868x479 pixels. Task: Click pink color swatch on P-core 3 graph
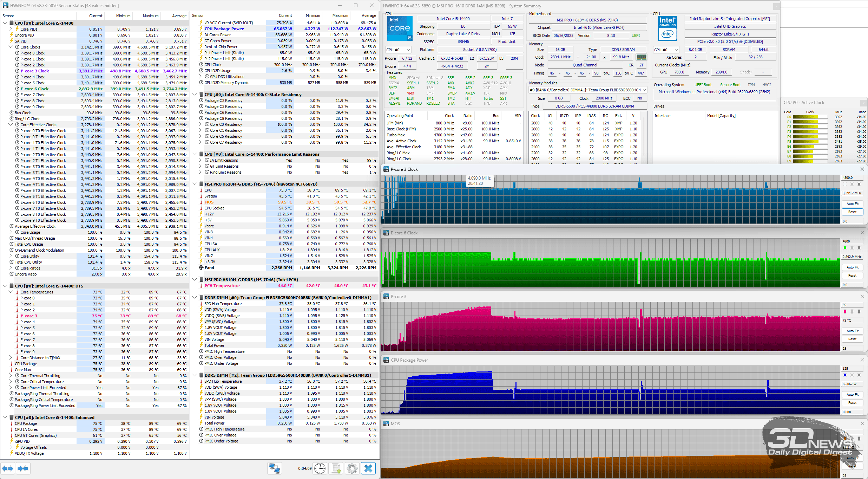tap(845, 312)
